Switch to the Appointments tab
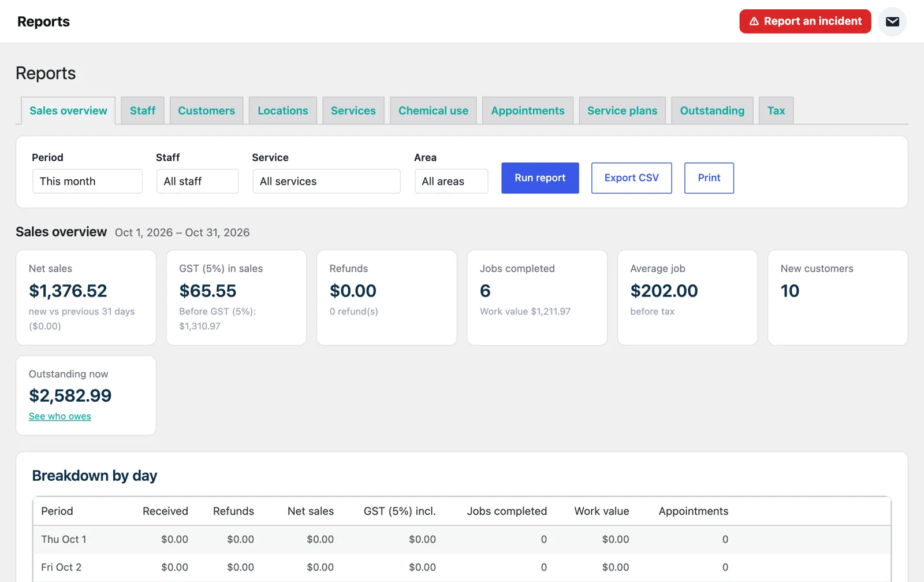Image resolution: width=924 pixels, height=582 pixels. click(528, 110)
